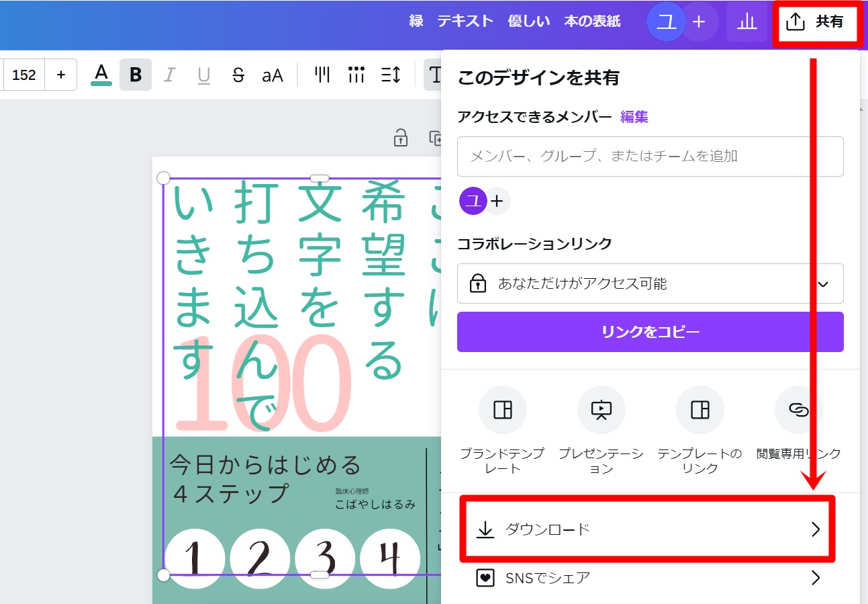868x604 pixels.
Task: Click the 本の表紙 tag in header
Action: [592, 21]
